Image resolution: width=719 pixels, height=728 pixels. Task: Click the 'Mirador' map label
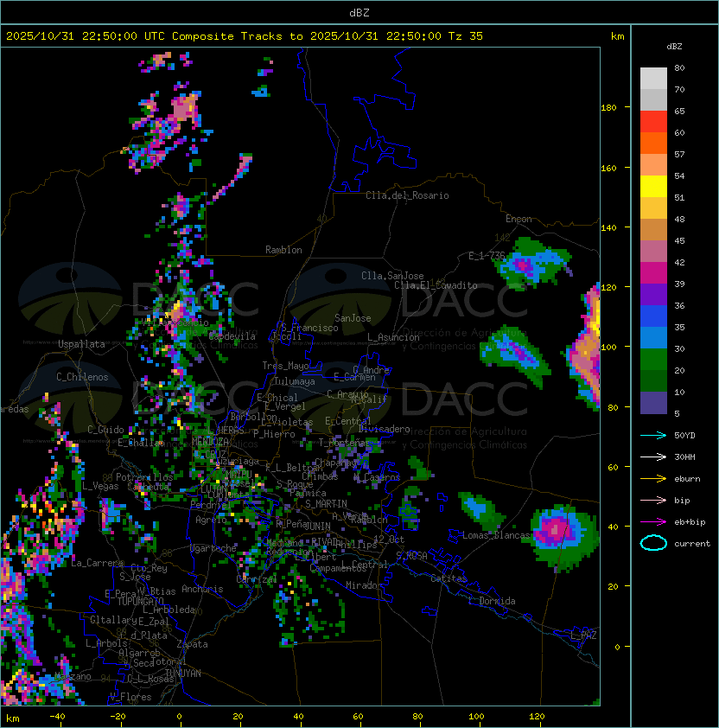[x=364, y=585]
